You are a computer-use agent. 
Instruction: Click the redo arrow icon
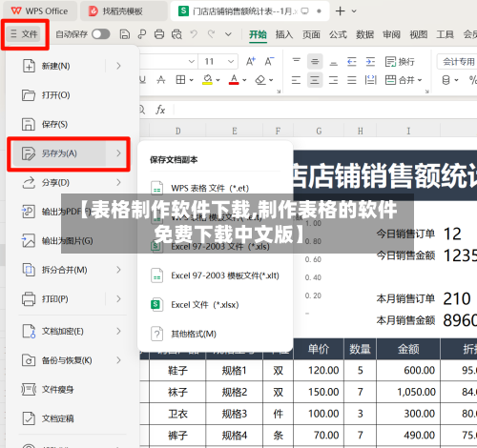211,33
